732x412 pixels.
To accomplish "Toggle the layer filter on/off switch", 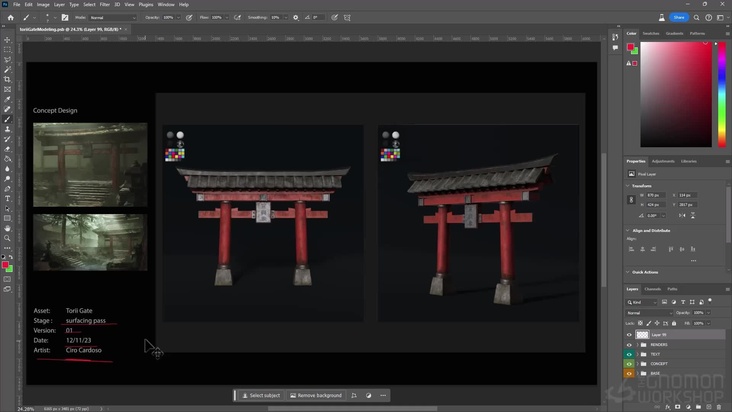I will [x=710, y=301].
